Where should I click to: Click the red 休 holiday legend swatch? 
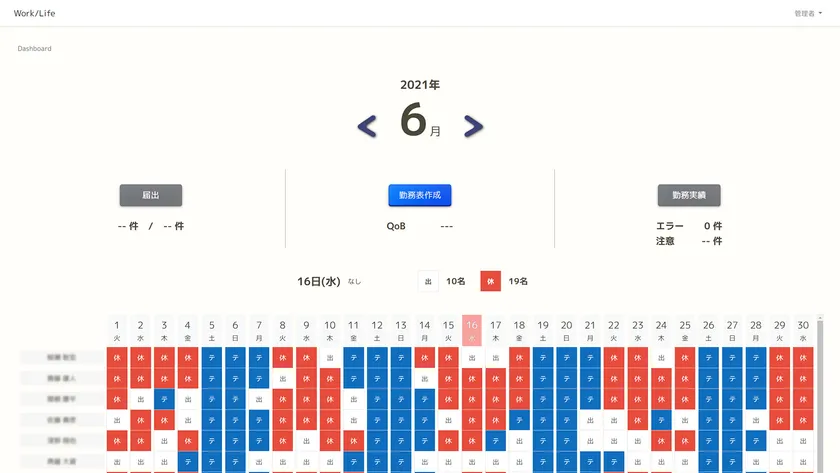(x=490, y=281)
